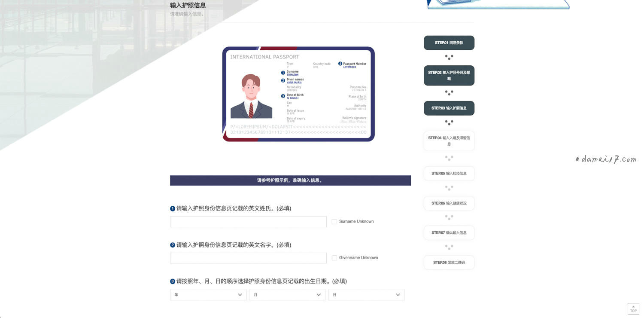Image resolution: width=644 pixels, height=318 pixels.
Task: Open the 月 (month) dropdown
Action: click(x=287, y=295)
